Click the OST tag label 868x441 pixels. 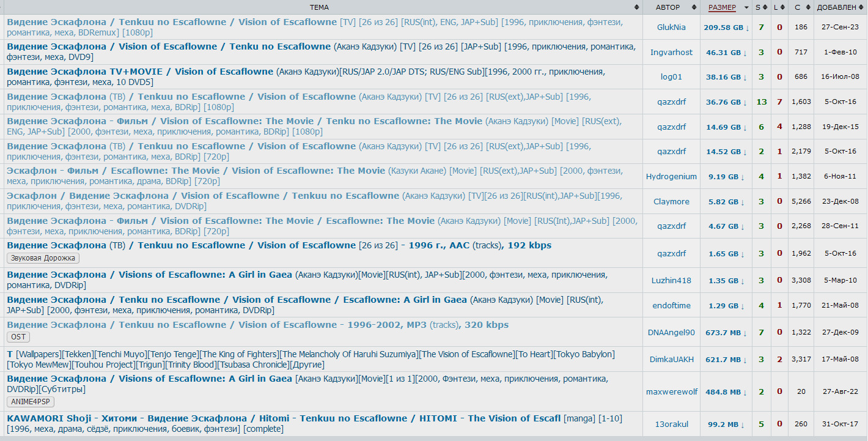18,337
